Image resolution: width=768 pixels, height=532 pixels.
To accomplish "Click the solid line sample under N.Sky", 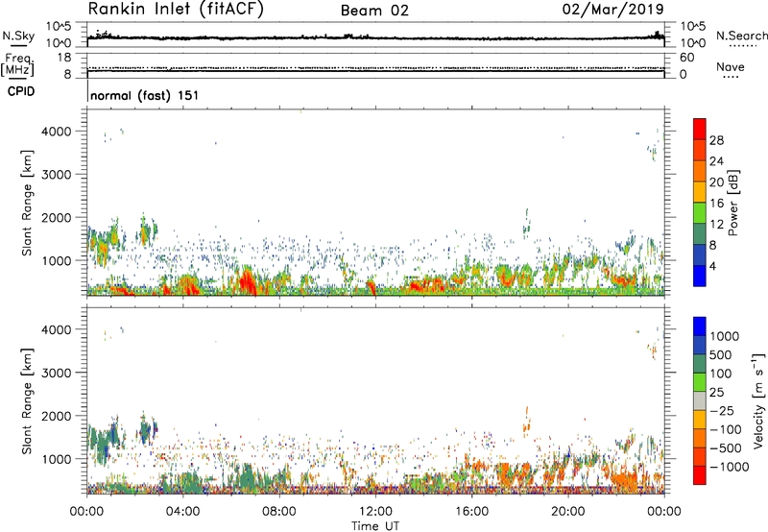I will coord(18,45).
